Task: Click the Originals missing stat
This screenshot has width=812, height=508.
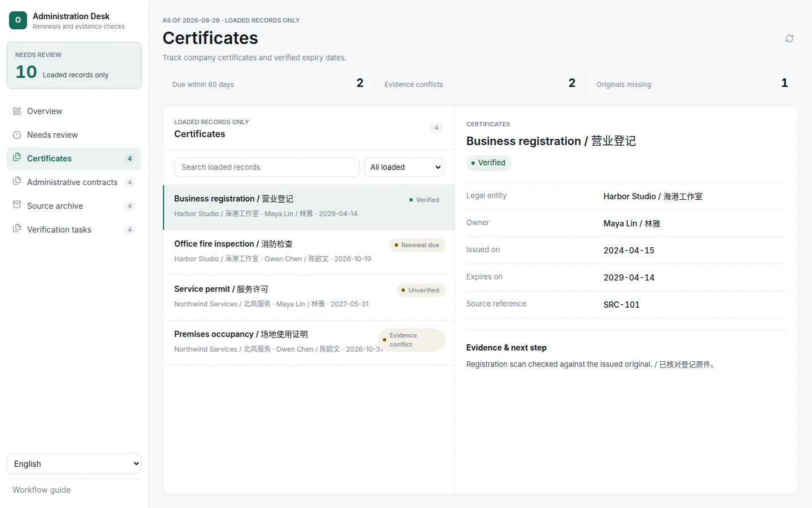Action: tap(692, 84)
